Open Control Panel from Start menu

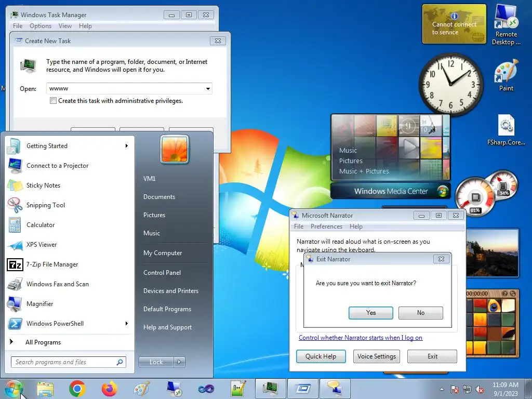click(162, 273)
